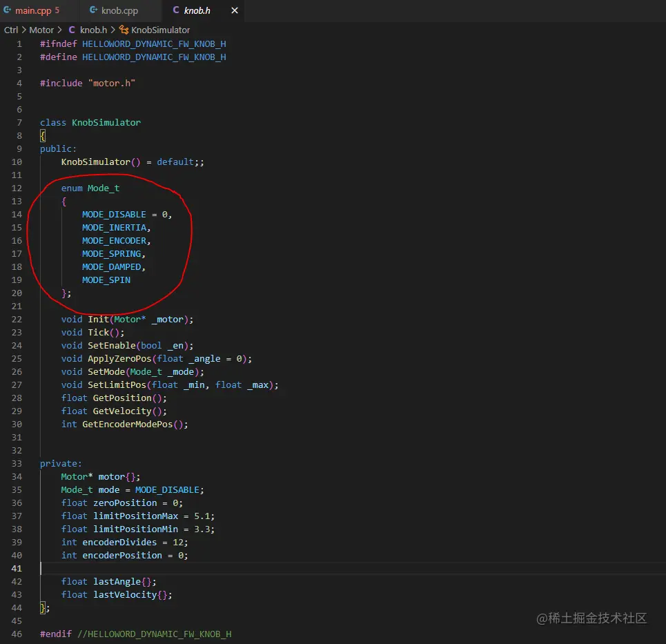666x644 pixels.
Task: Click 'void SetEnable(bool _en);' declaration
Action: click(x=127, y=346)
